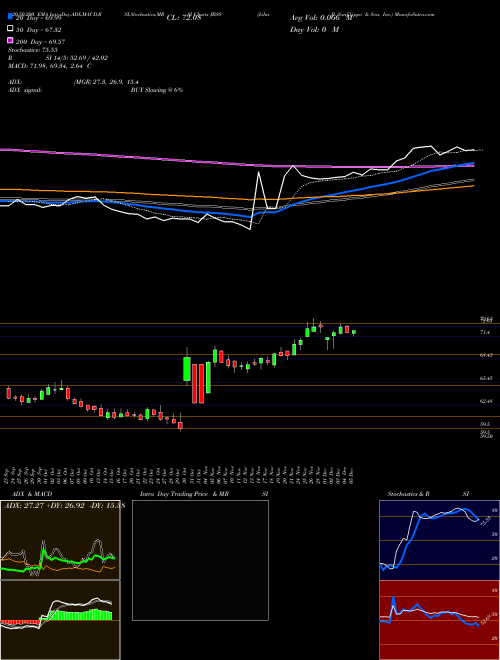Image resolution: width=500 pixels, height=660 pixels.
Task: Click the blue 20 Day legend swatch
Action: click(10, 17)
